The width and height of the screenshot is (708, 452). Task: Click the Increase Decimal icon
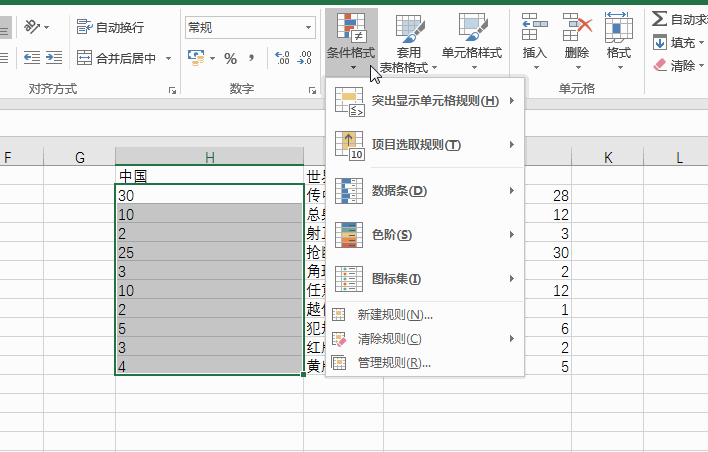click(x=283, y=58)
